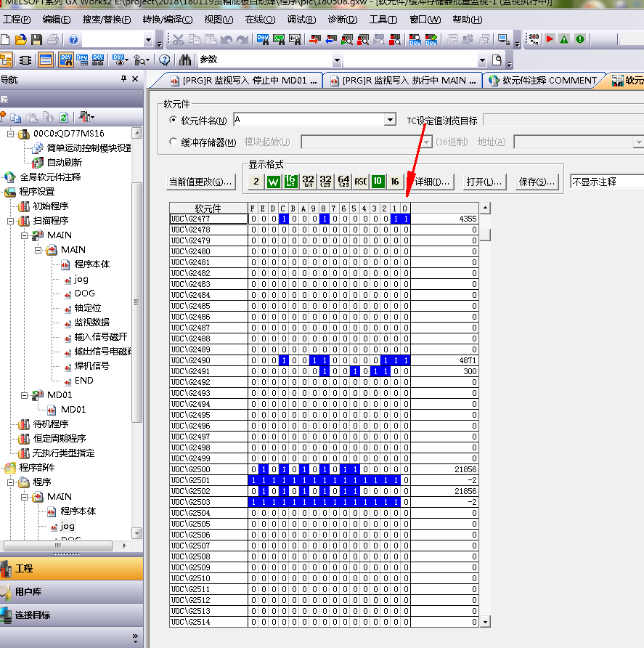
Task: Choose the 32-bit integer display format
Action: tap(308, 181)
